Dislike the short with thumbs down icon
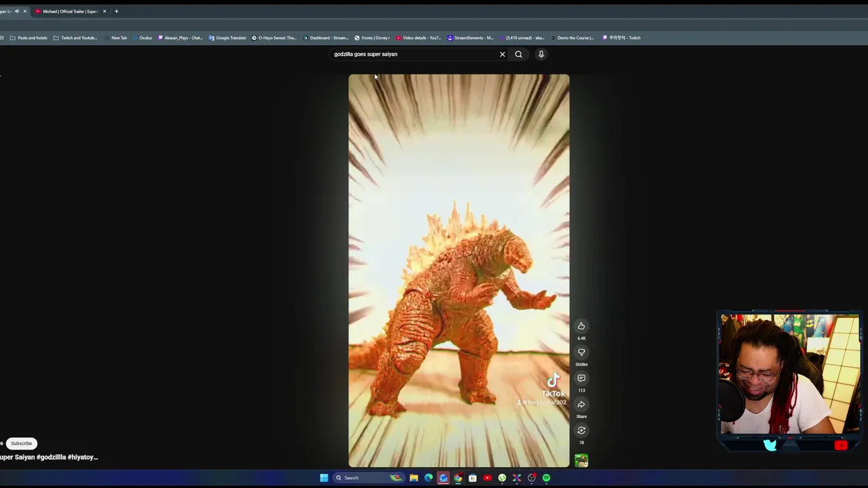Screen dimensions: 868x488 (581, 352)
